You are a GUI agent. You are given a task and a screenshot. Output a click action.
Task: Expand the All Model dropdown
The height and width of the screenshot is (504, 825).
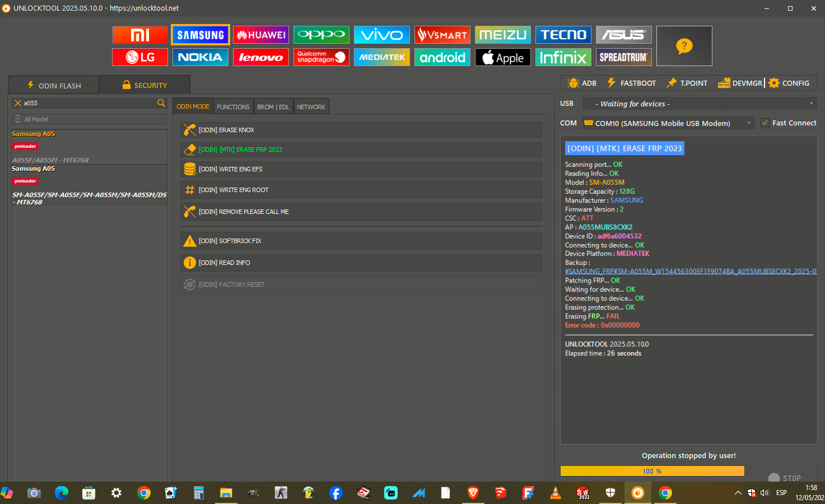(x=90, y=119)
